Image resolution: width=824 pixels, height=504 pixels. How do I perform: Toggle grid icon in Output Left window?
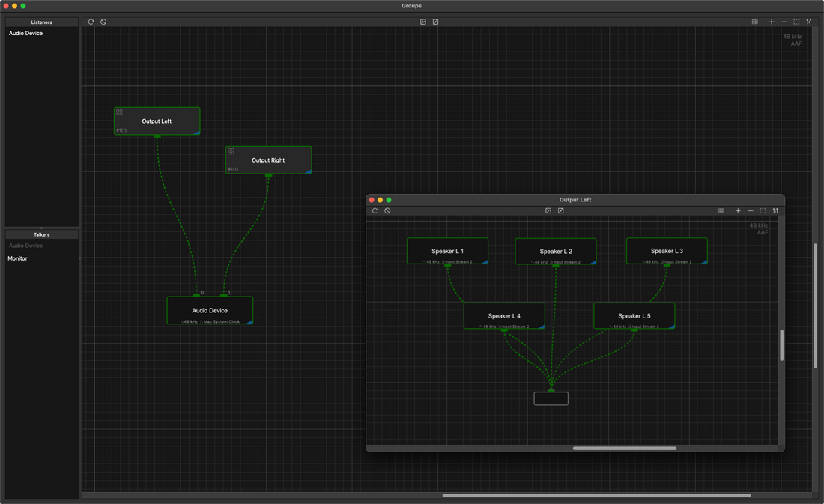[721, 210]
